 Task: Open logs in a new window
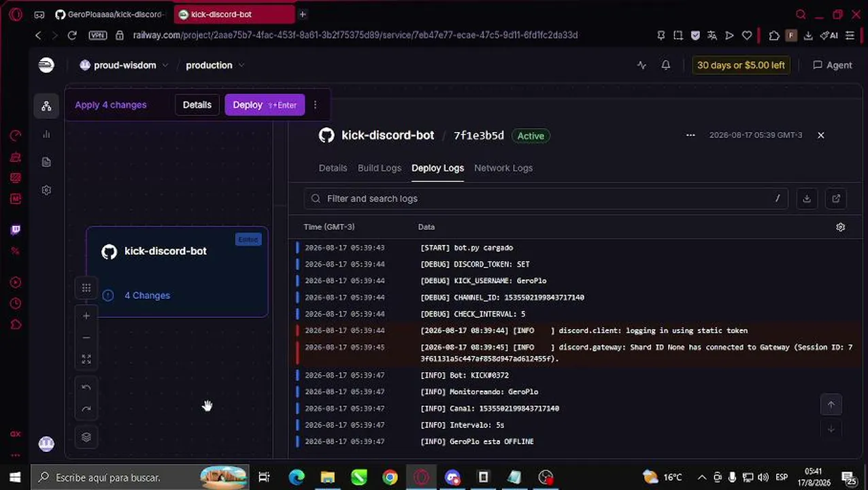tap(836, 199)
